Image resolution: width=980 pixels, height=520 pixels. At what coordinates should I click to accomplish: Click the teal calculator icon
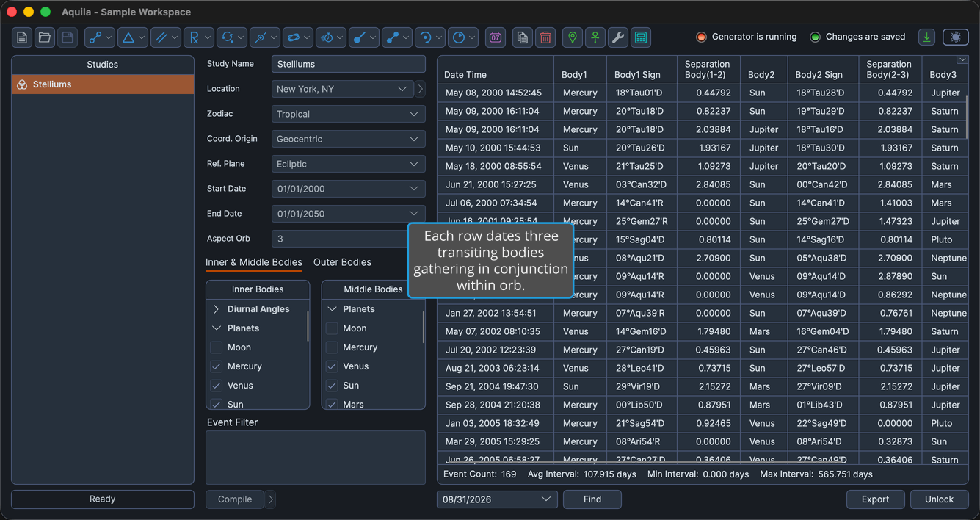pos(641,37)
